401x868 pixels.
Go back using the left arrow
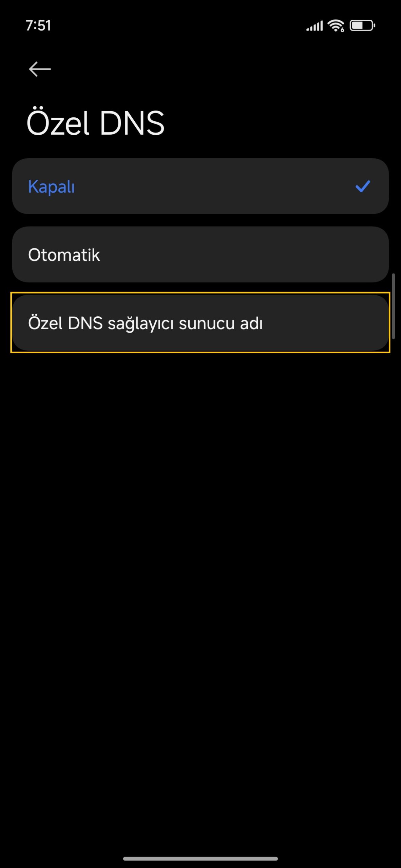pos(40,69)
